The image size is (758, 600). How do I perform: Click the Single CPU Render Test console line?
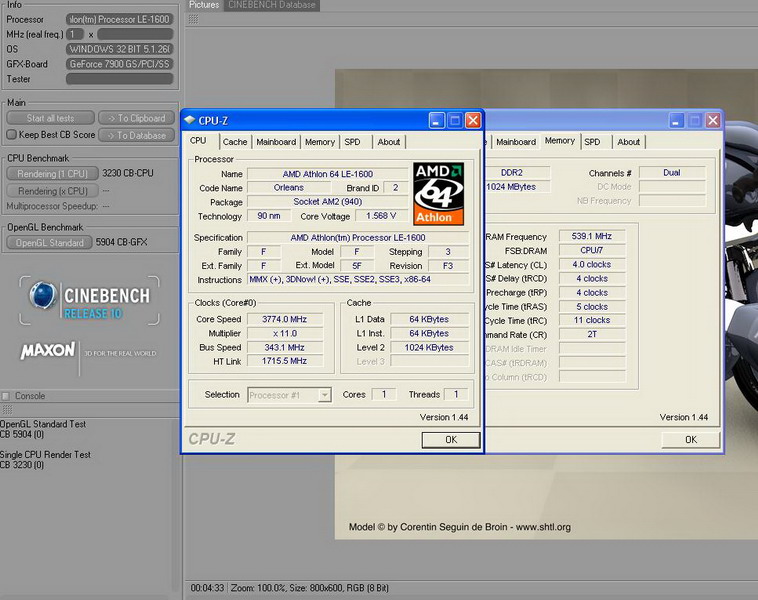tap(45, 454)
